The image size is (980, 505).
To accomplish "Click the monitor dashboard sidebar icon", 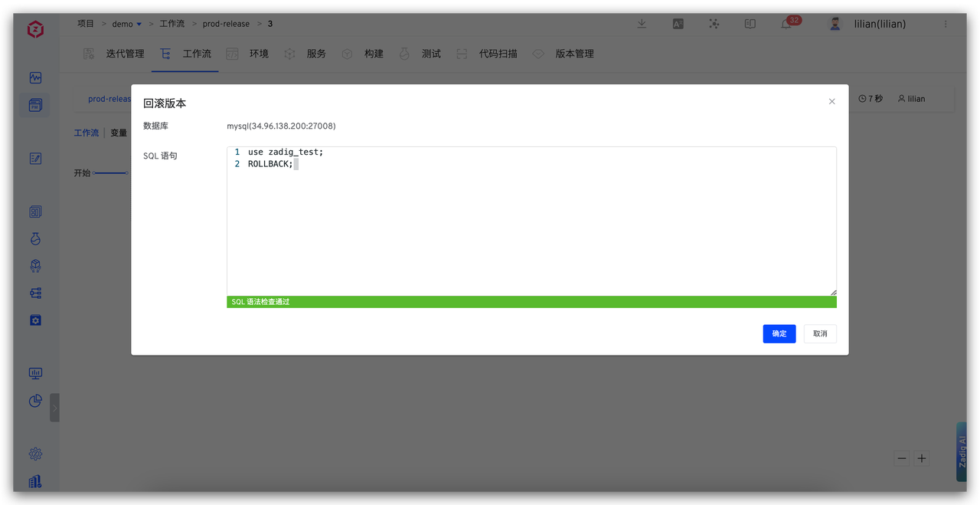I will pyautogui.click(x=35, y=373).
